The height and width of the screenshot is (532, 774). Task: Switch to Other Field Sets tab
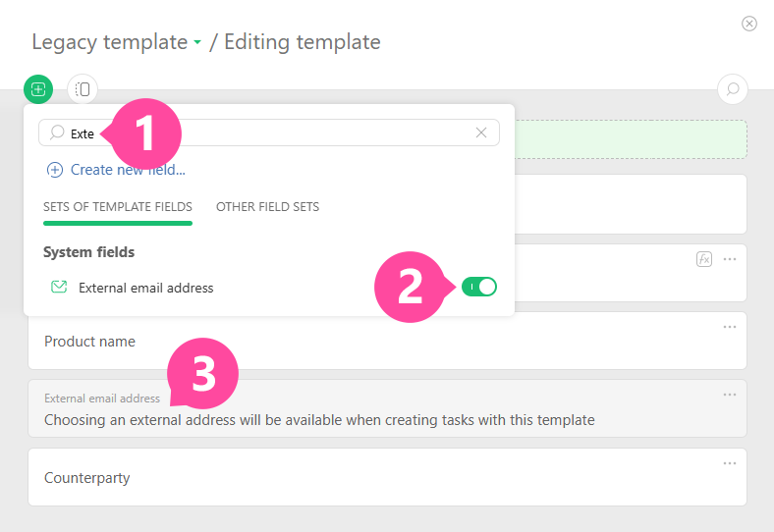(x=267, y=207)
